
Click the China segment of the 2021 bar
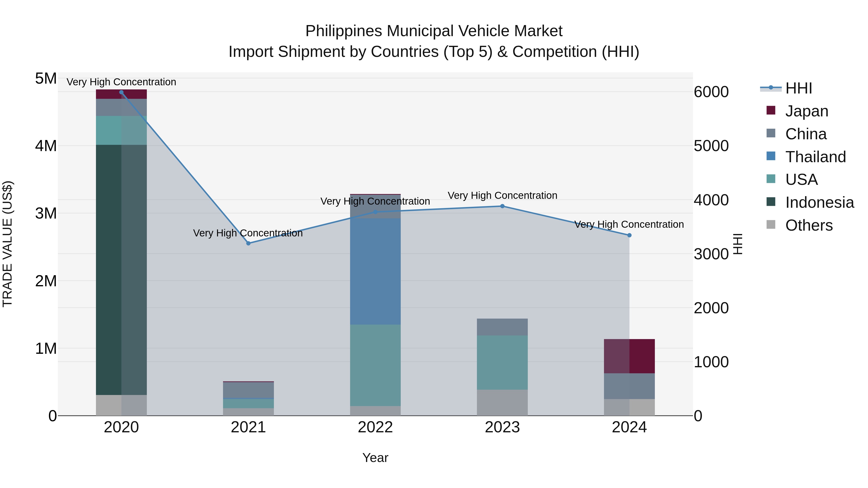pyautogui.click(x=248, y=390)
